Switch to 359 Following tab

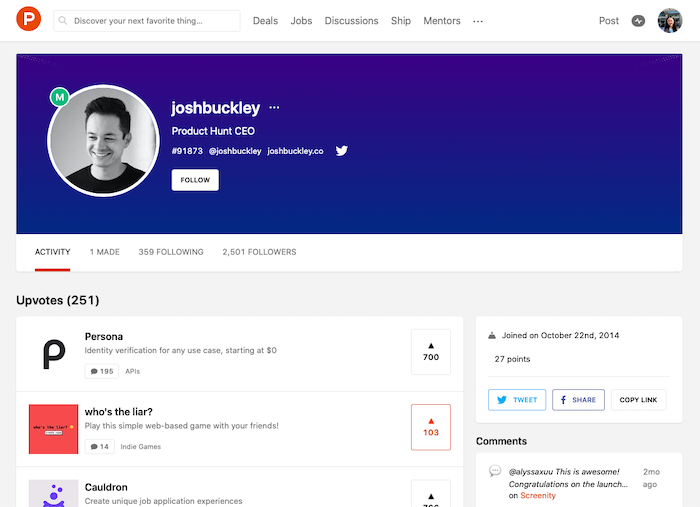point(171,252)
